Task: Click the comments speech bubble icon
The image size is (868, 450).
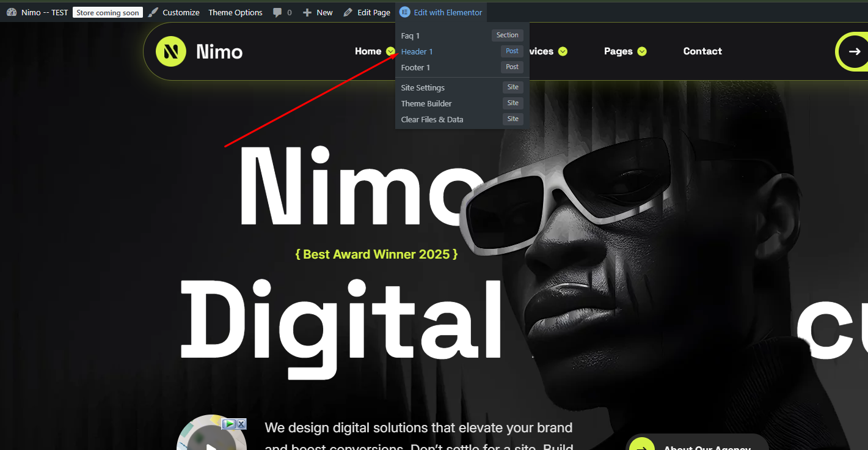Action: tap(277, 12)
